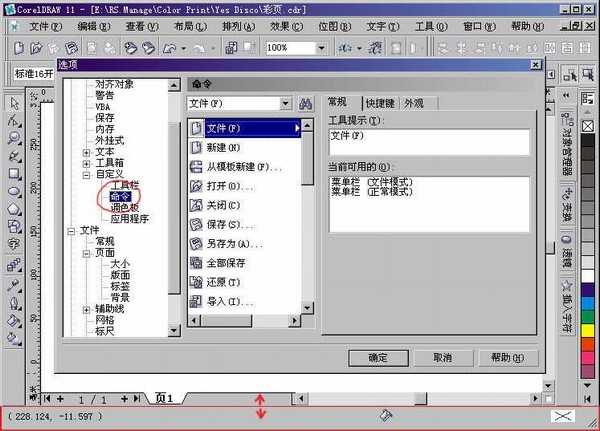Click the binoculars search icon in dialog
This screenshot has height=431, width=600.
coord(307,103)
